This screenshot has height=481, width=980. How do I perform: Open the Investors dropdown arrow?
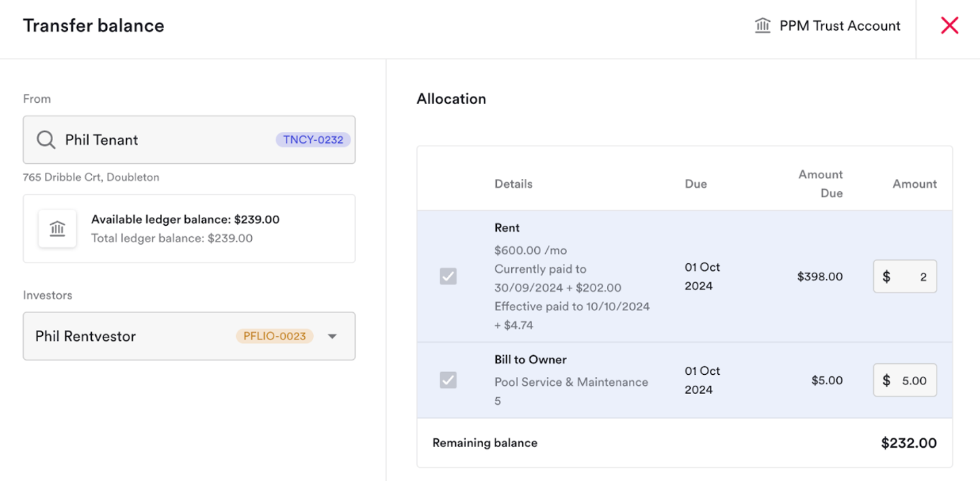(332, 336)
